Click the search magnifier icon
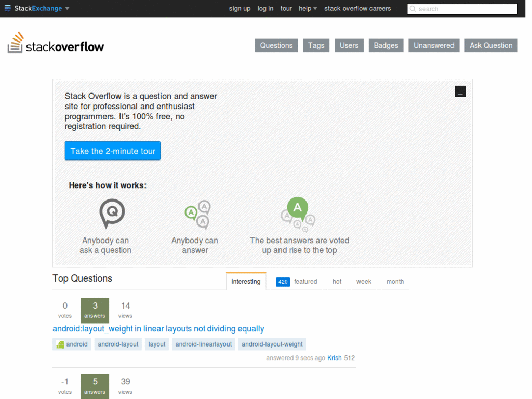 tap(413, 9)
